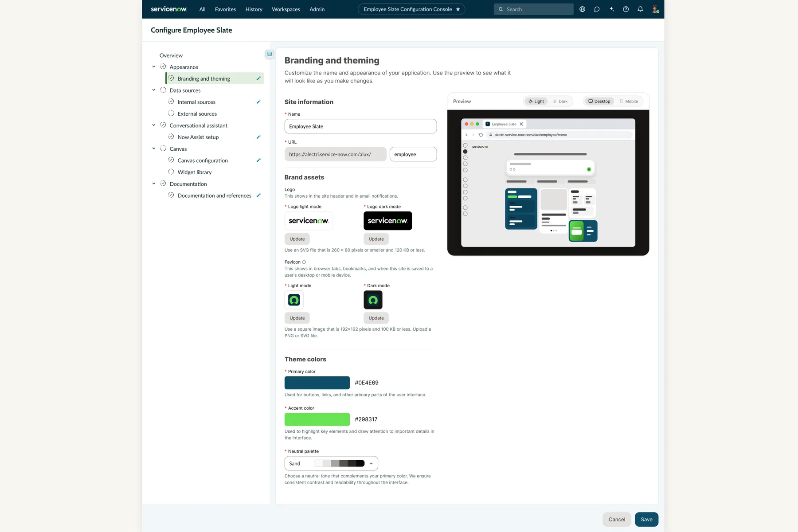Click the Cancel button

tap(617, 520)
